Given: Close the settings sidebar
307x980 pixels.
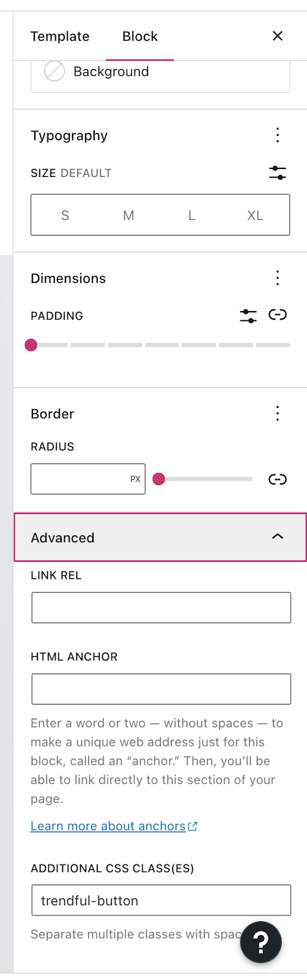Looking at the screenshot, I should click(x=278, y=36).
